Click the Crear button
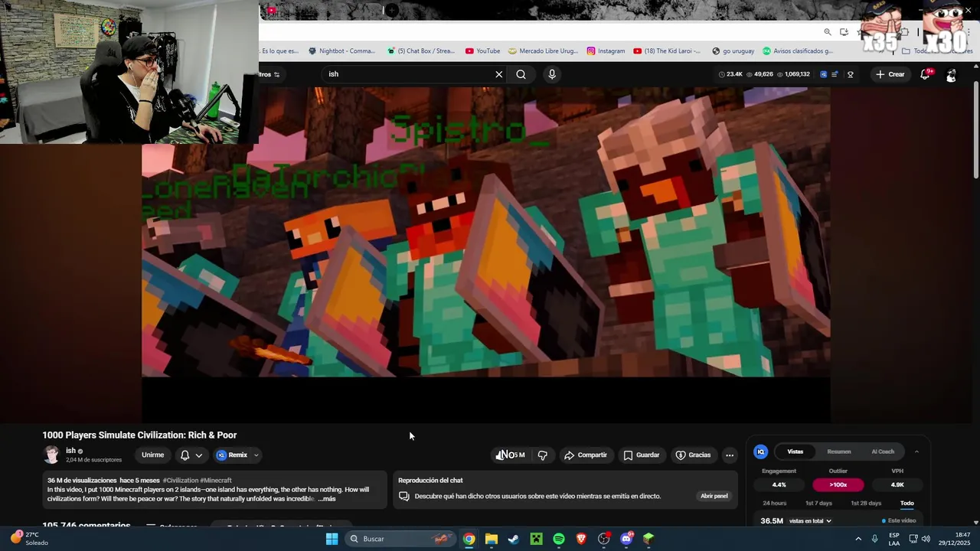Image resolution: width=980 pixels, height=551 pixels. pyautogui.click(x=890, y=74)
